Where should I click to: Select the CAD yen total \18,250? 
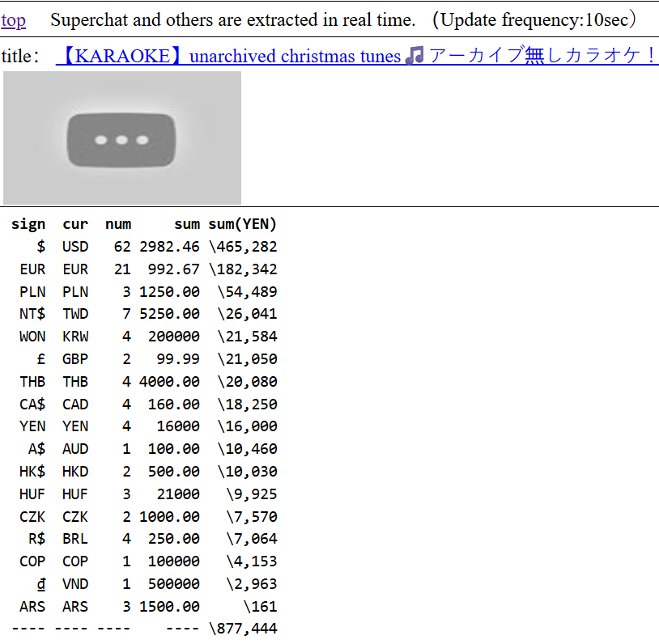coord(247,405)
